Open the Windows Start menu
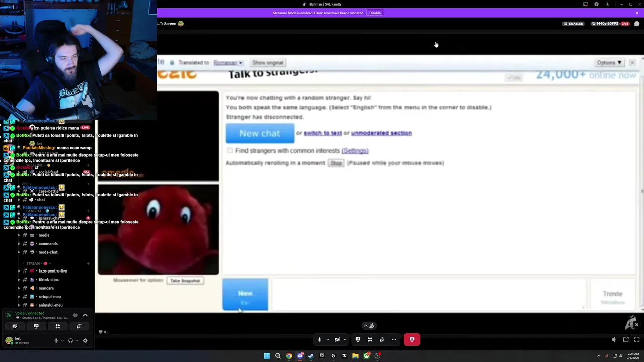Viewport: 644px width, 362px height. 267,356
